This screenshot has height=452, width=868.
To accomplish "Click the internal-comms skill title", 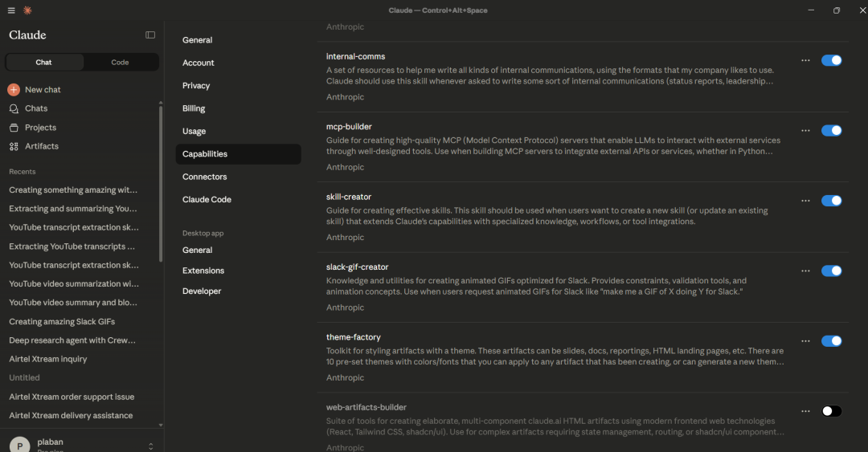I will [x=355, y=57].
